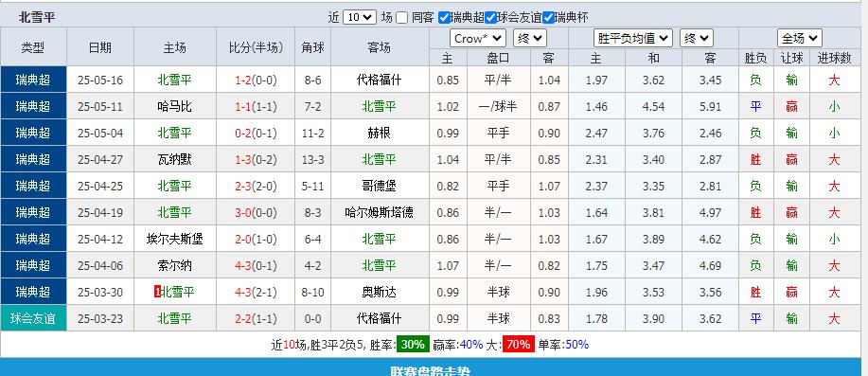
Task: Click the 客场 column header
Action: (x=380, y=47)
